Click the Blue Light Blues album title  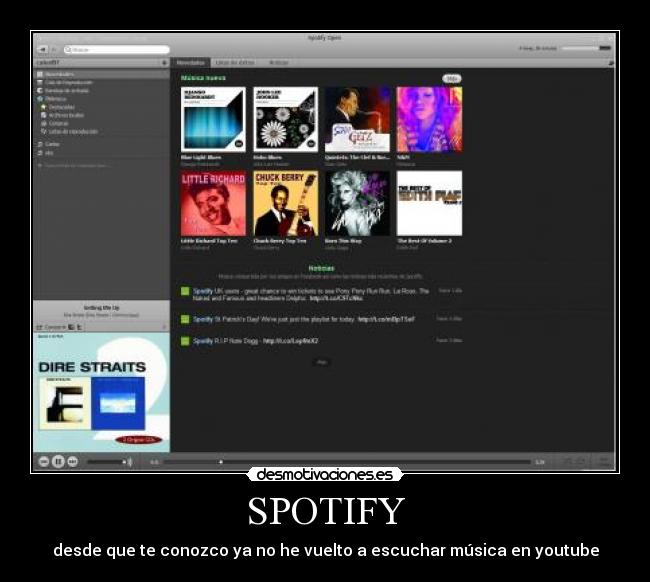click(201, 158)
